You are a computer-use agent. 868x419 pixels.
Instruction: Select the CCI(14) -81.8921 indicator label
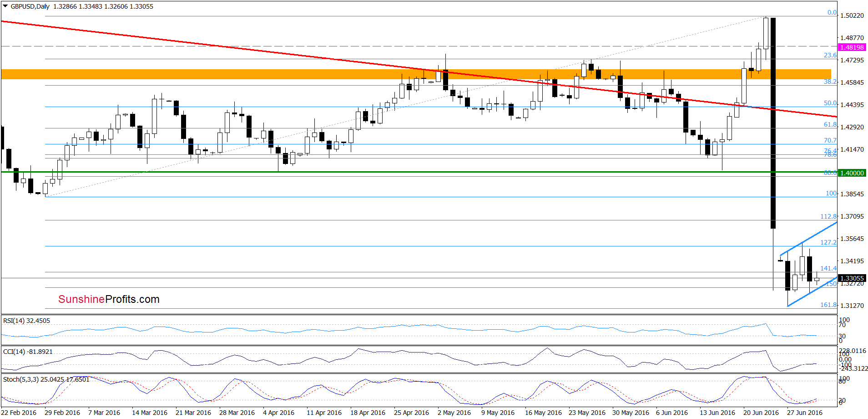pyautogui.click(x=28, y=352)
